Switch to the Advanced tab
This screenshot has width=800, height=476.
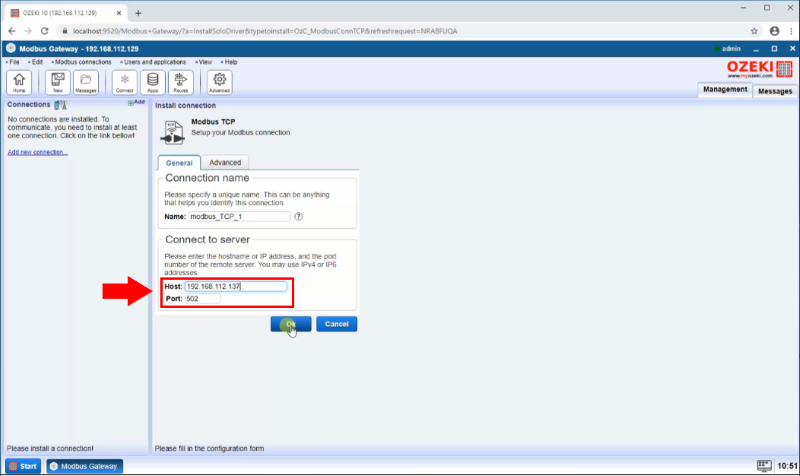pyautogui.click(x=225, y=162)
